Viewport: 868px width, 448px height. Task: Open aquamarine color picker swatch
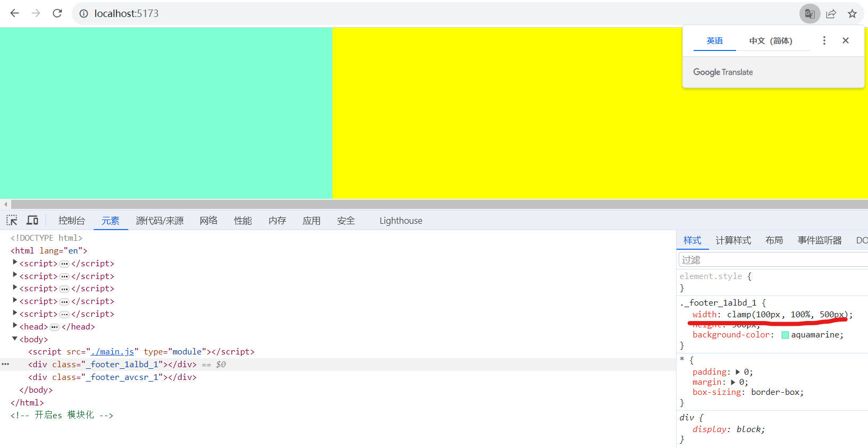tap(785, 335)
